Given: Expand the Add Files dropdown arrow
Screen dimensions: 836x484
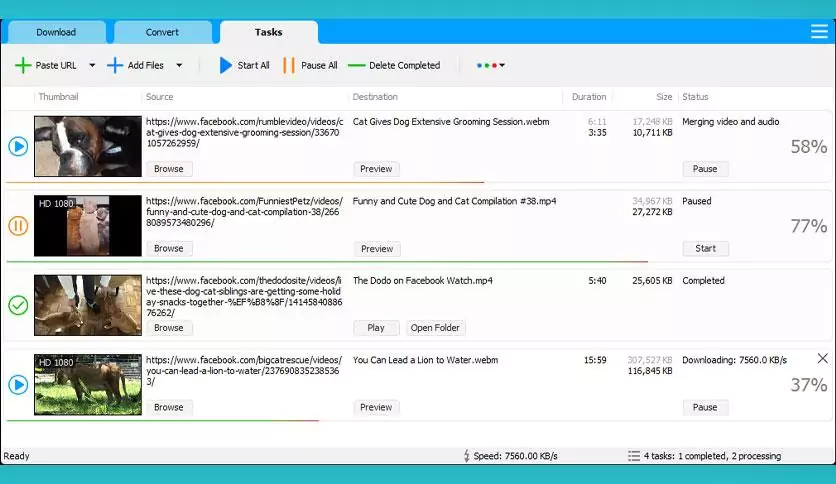Looking at the screenshot, I should 179,66.
